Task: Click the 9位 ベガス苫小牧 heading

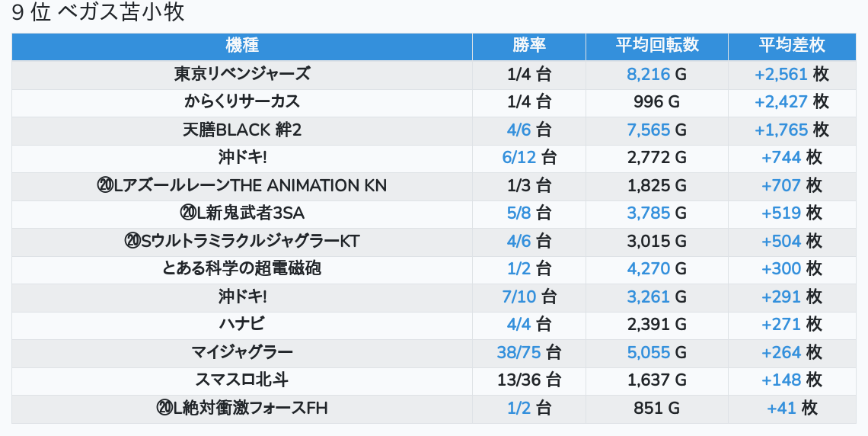Action: click(99, 13)
